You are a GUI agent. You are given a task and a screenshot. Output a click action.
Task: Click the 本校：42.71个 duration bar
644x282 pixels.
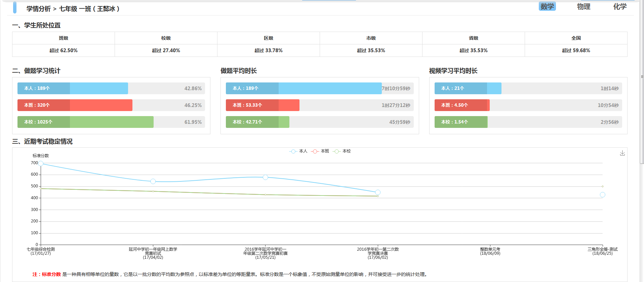point(257,122)
